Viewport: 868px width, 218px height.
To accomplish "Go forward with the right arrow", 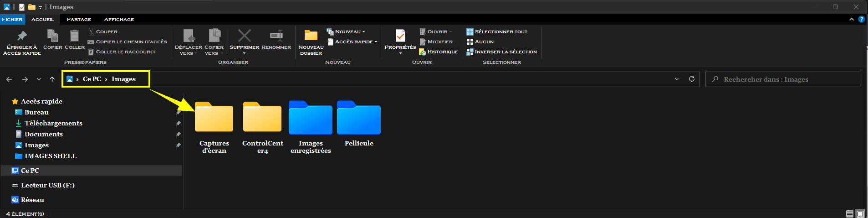I will click(x=25, y=79).
